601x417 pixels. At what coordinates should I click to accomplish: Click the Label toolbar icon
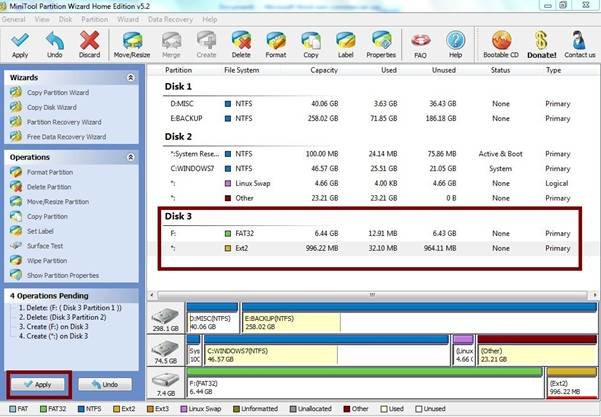pyautogui.click(x=345, y=45)
